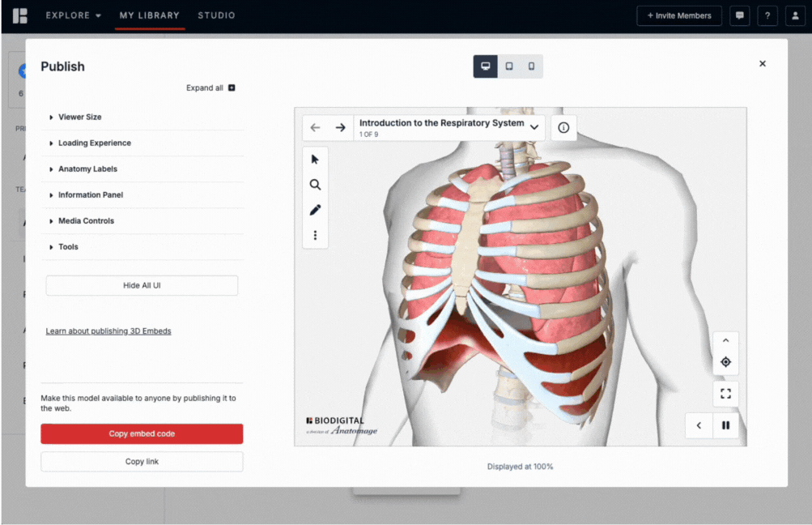Open the more tools three-dot menu
Screen dimensions: 812x525
coord(315,235)
